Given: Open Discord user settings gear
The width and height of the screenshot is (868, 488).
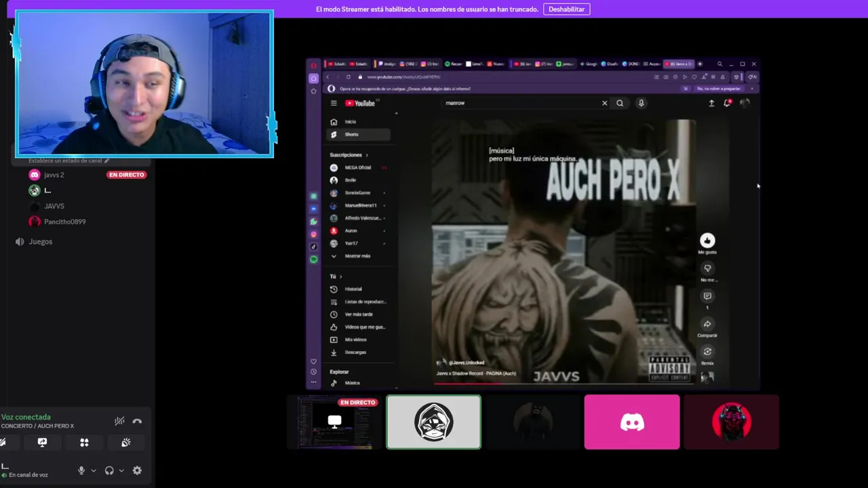Looking at the screenshot, I should 137,470.
